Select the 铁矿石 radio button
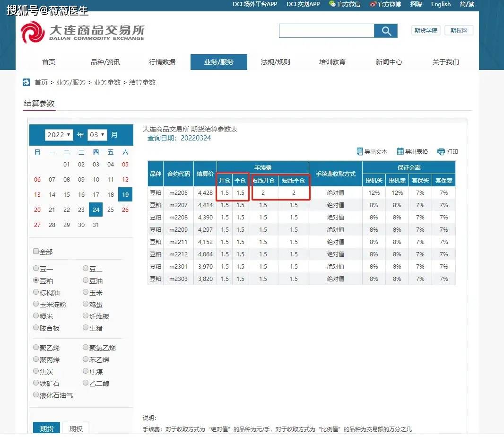 [x=36, y=383]
